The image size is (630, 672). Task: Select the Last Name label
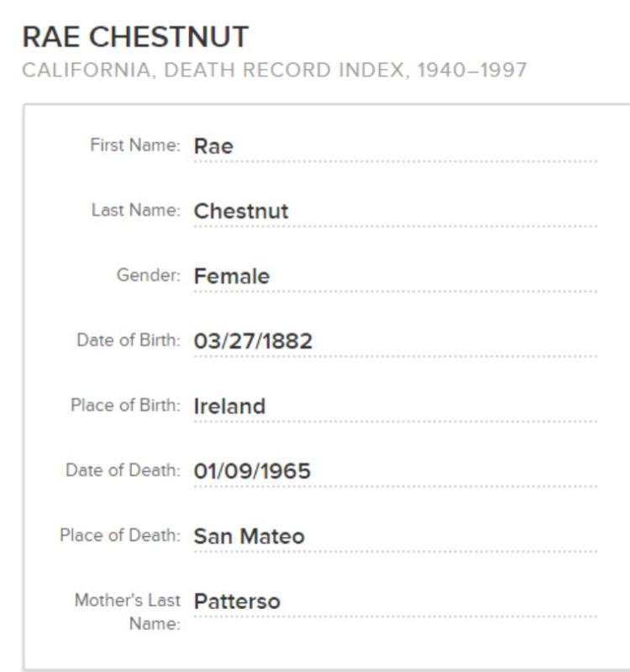pyautogui.click(x=135, y=210)
